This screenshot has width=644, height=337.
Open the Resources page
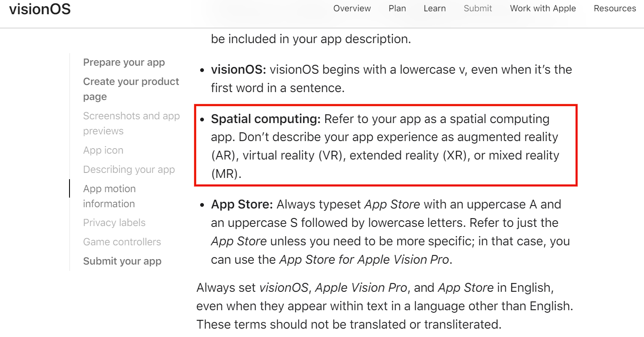[x=614, y=8]
